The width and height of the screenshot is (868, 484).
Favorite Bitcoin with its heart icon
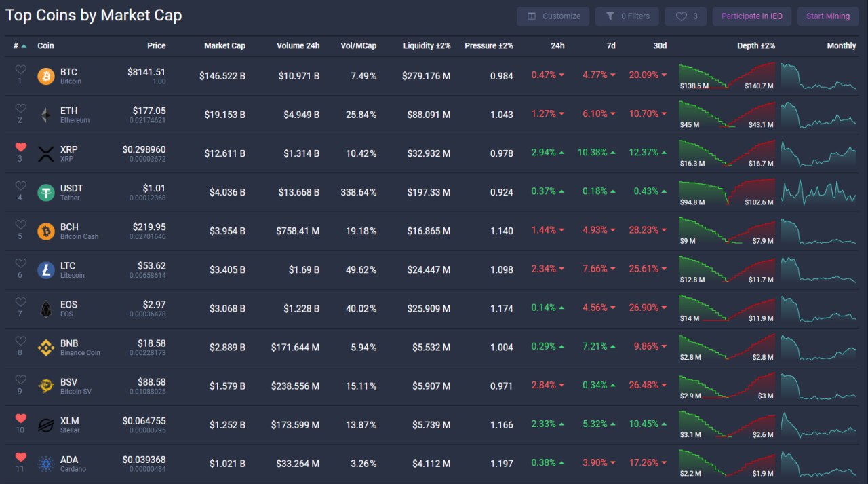[x=20, y=69]
